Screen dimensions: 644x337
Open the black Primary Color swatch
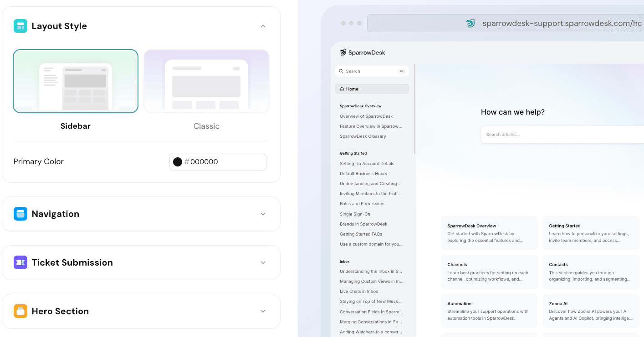pos(178,162)
